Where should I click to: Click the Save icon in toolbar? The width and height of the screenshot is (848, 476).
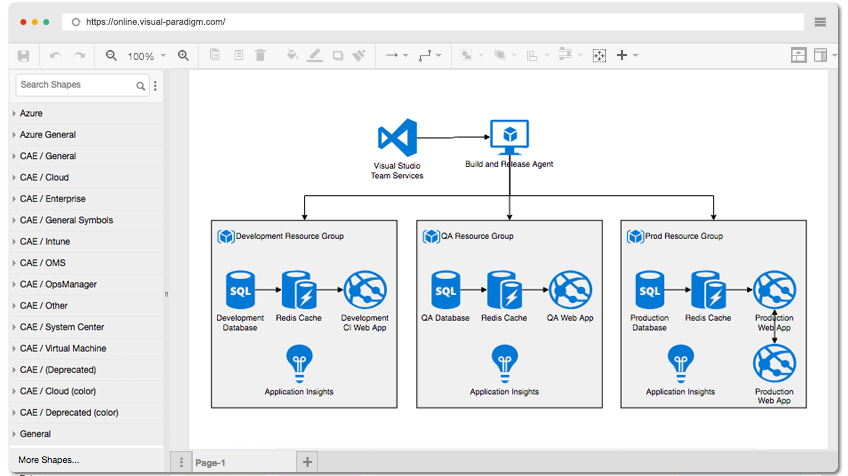click(23, 56)
